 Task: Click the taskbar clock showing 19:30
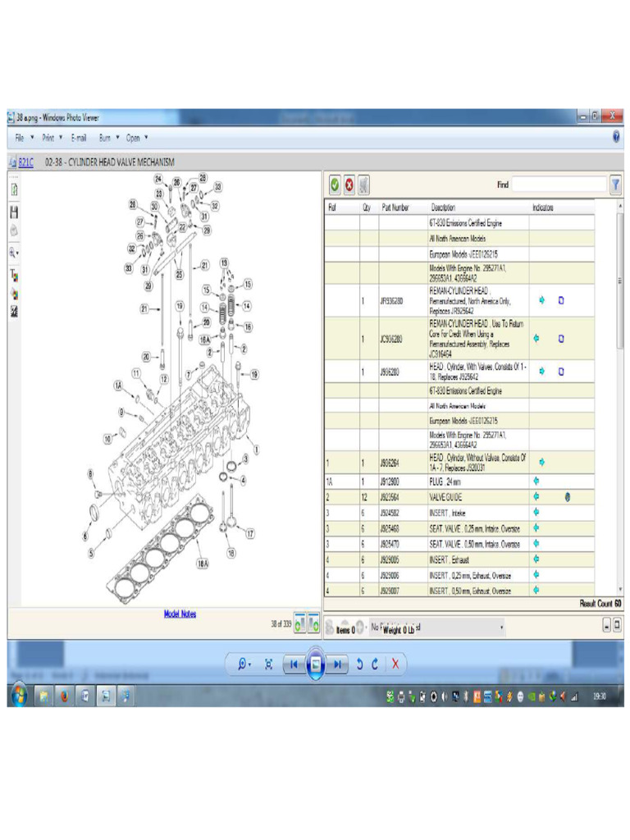coord(600,696)
